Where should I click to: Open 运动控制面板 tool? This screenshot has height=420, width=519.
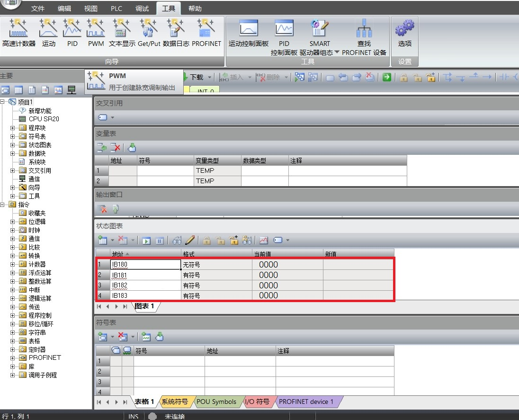pos(248,33)
